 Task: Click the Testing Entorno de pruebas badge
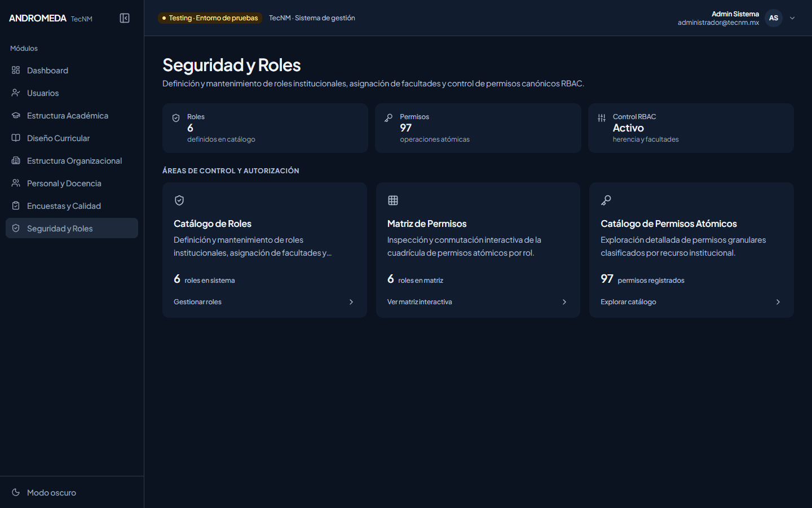[x=210, y=18]
